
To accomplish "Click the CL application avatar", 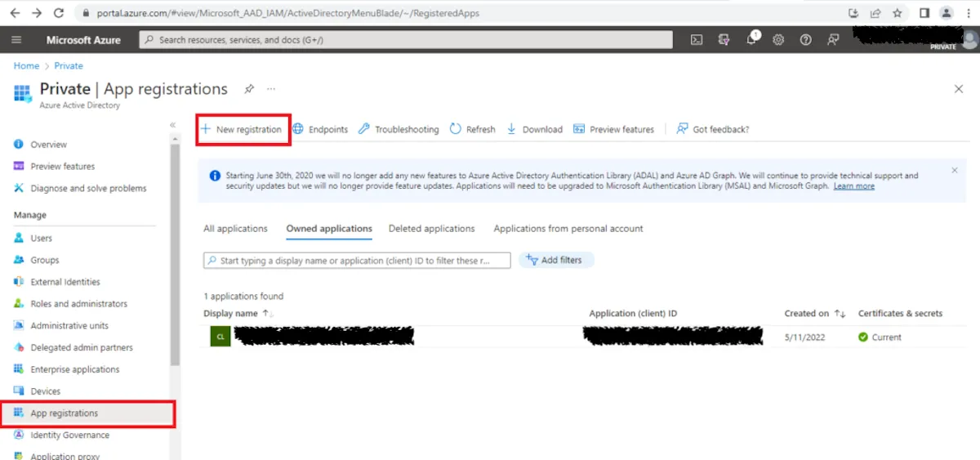I will click(x=220, y=337).
